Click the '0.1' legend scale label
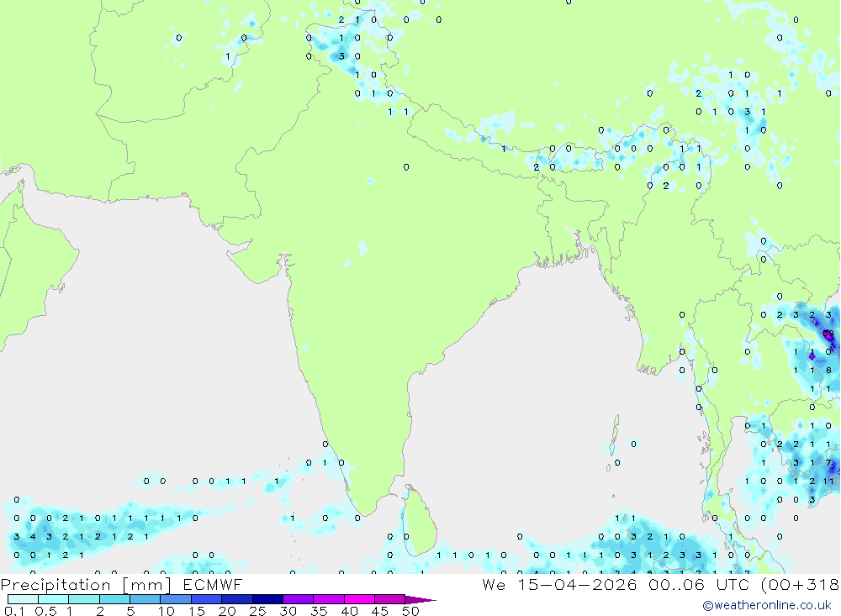The width and height of the screenshot is (841, 616). coord(14,611)
